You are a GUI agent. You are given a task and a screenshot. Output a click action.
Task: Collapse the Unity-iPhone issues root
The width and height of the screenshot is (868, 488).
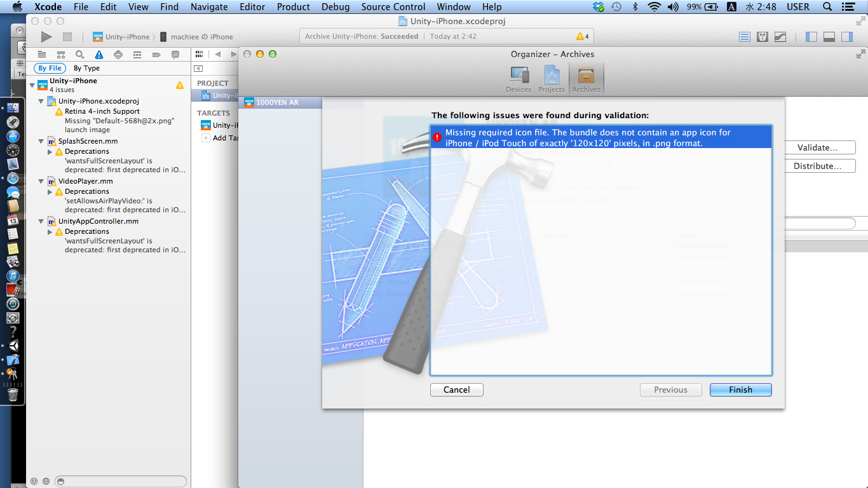(x=32, y=85)
